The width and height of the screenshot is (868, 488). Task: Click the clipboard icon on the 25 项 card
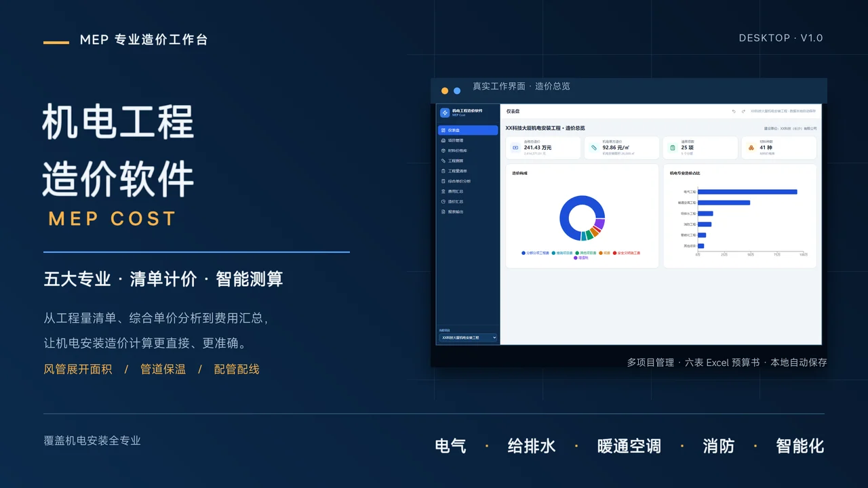(x=673, y=148)
